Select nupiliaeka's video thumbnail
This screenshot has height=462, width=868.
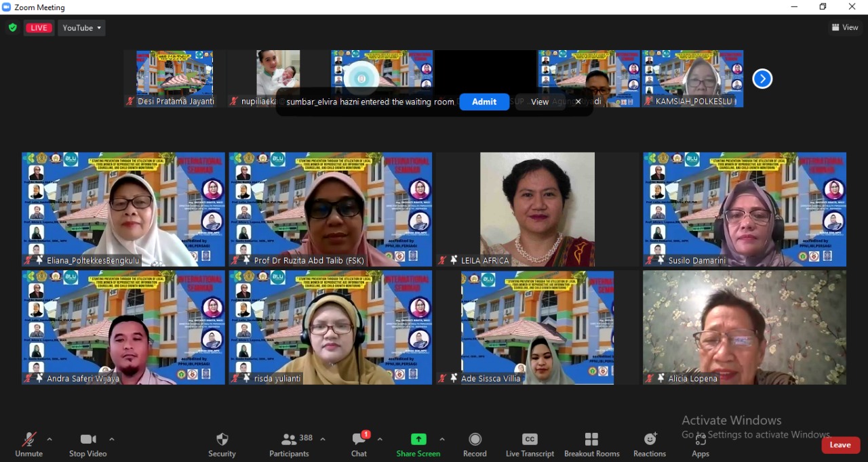(x=278, y=79)
